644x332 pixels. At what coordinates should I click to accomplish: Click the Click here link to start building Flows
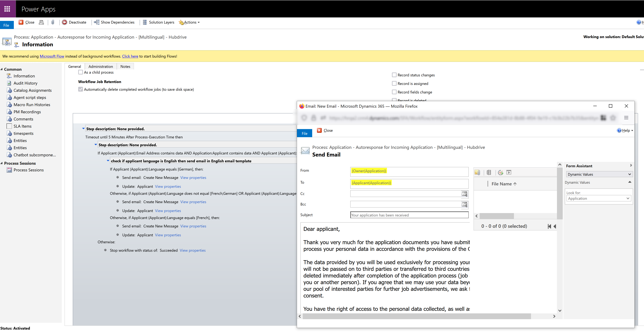pyautogui.click(x=130, y=56)
